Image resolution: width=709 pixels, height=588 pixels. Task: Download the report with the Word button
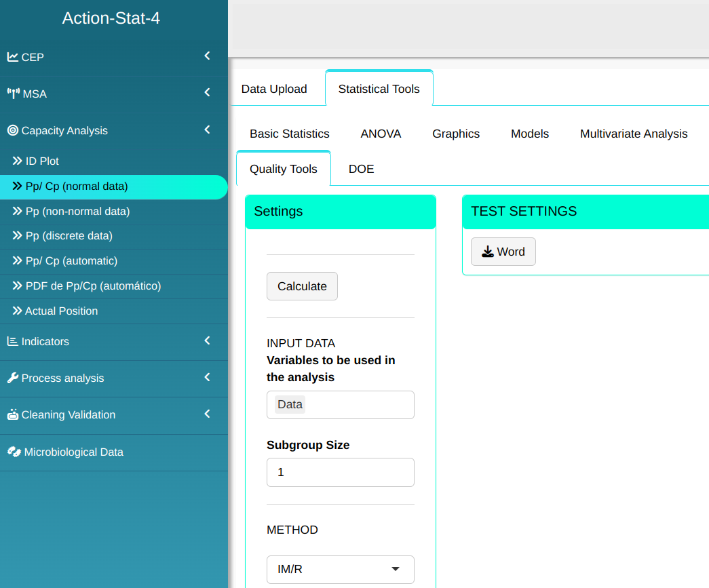point(503,252)
